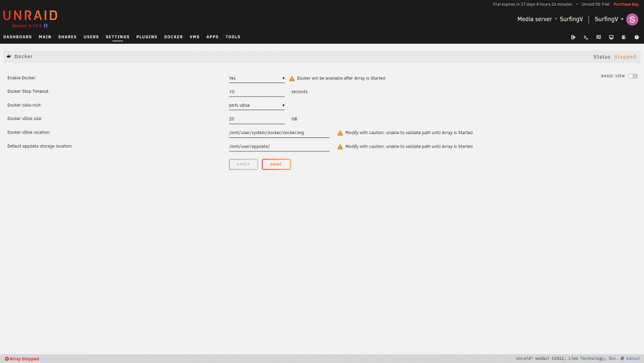Click the Docker whale icon in the section header
The width and height of the screenshot is (644, 363).
coord(9,56)
